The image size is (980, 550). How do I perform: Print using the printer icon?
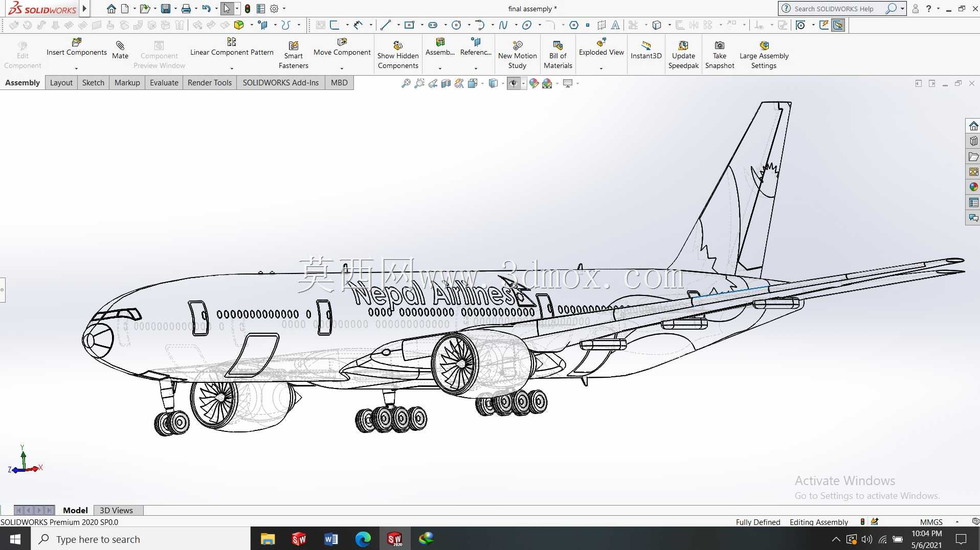coord(186,9)
